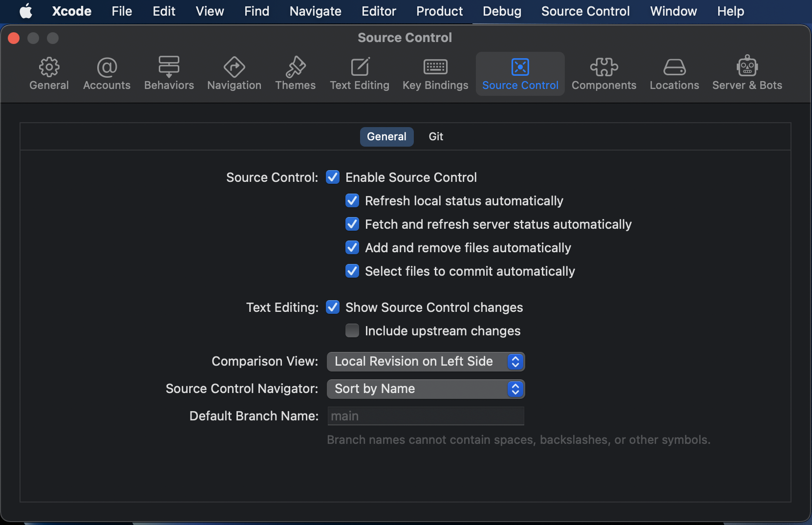Image resolution: width=812 pixels, height=525 pixels.
Task: Open the General preferences gear icon
Action: point(49,67)
